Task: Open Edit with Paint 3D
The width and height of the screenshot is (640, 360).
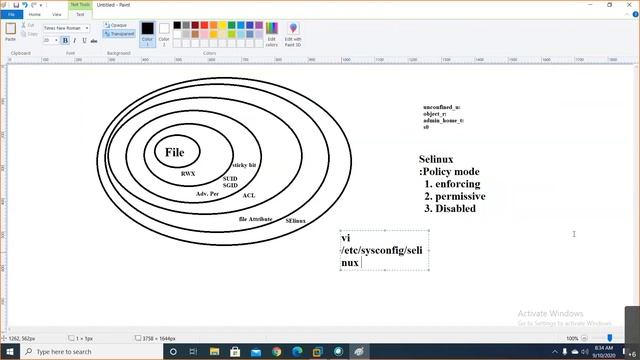Action: pos(293,34)
